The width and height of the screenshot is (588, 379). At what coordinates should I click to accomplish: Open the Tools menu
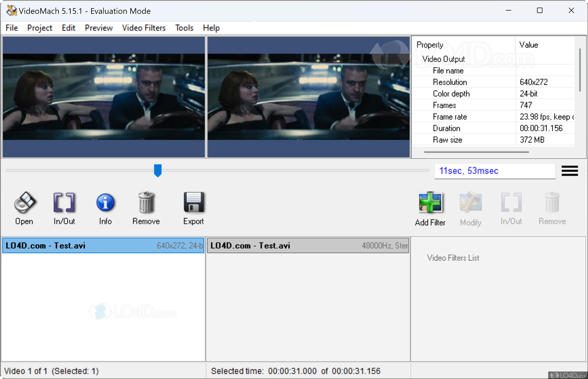coord(184,28)
